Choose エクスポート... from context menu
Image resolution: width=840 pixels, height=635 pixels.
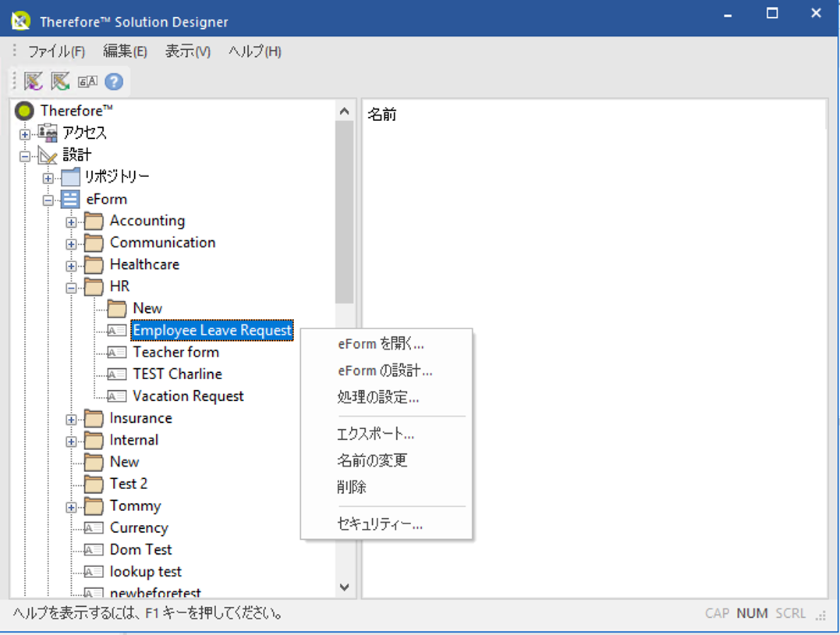click(x=386, y=434)
